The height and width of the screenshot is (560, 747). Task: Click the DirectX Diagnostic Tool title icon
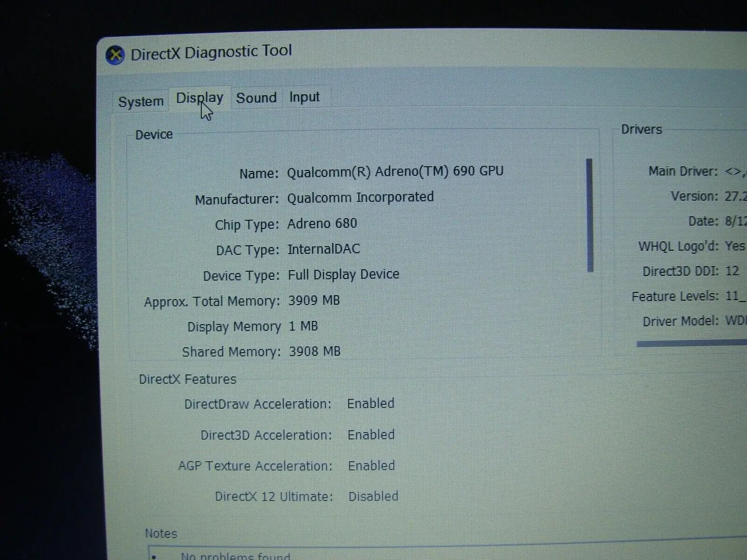tap(115, 55)
